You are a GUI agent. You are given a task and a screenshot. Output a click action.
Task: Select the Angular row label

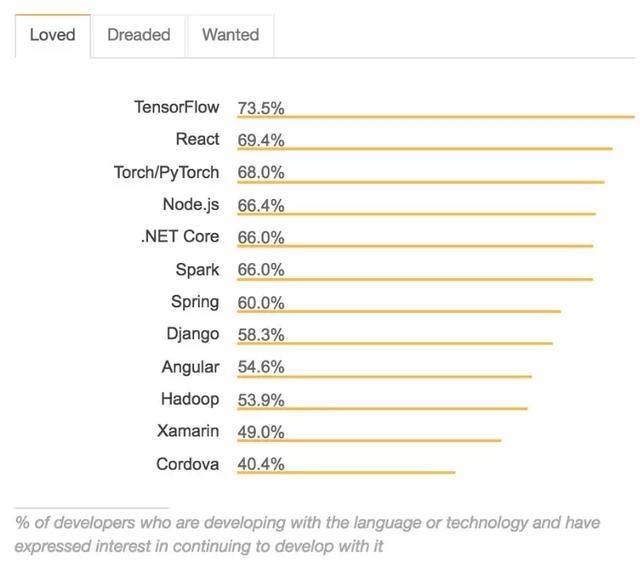click(191, 367)
